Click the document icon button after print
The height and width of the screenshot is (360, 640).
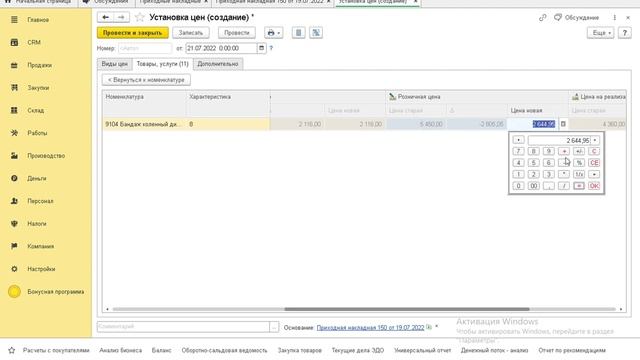298,33
